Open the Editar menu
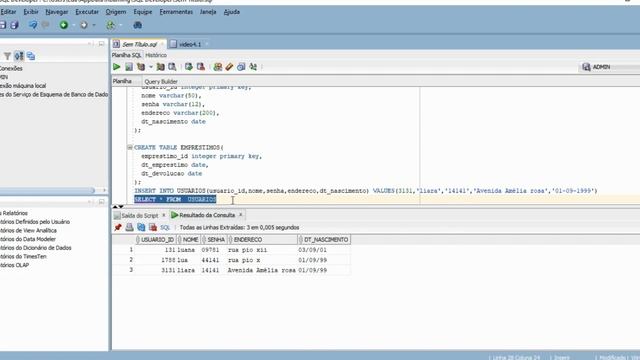The image size is (640, 360). pyautogui.click(x=8, y=12)
